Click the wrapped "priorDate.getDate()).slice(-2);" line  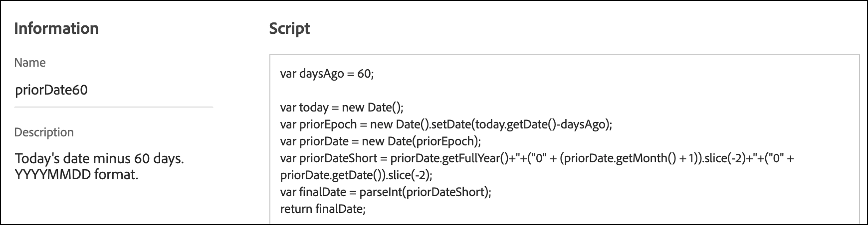pyautogui.click(x=356, y=175)
